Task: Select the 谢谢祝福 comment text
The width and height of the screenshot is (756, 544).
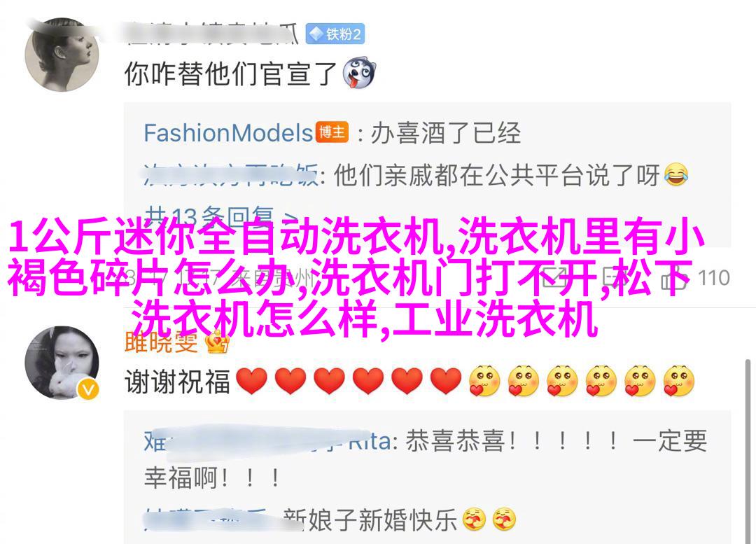Action: tap(177, 382)
